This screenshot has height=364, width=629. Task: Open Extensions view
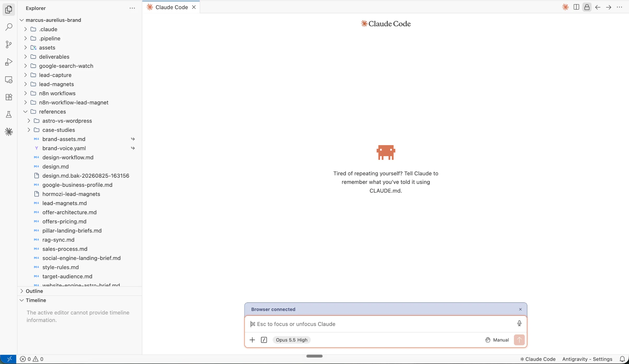pos(9,97)
